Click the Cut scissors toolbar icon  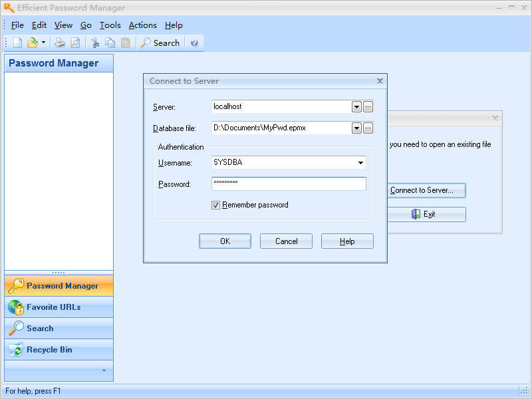point(95,43)
